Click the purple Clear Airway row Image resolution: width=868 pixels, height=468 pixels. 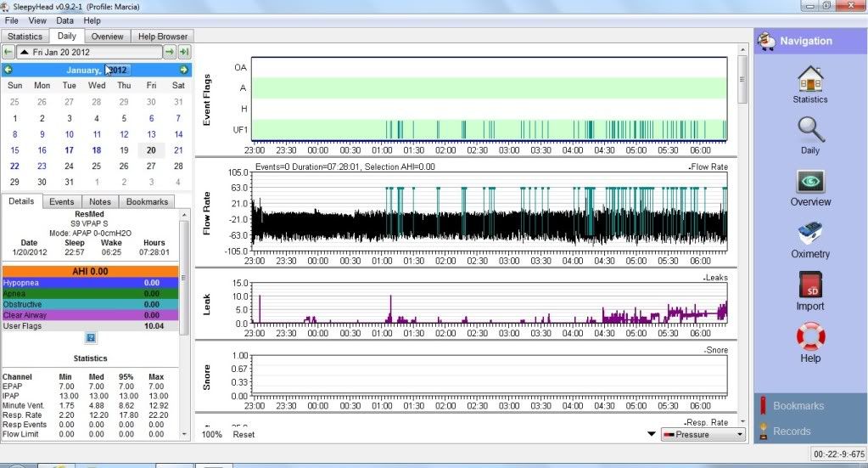(x=90, y=315)
